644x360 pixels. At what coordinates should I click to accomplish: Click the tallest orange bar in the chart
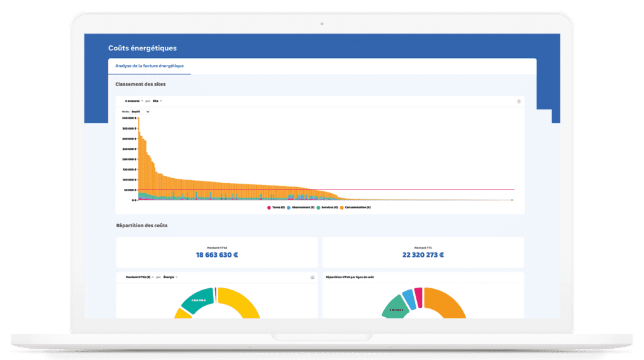(138, 157)
